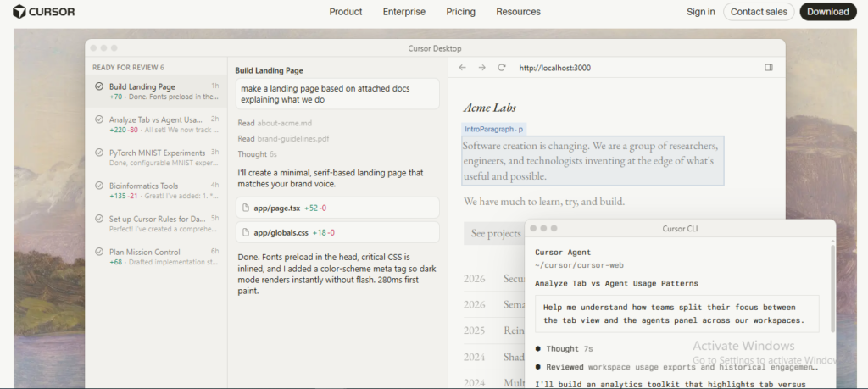Click the See projects button

coord(495,234)
